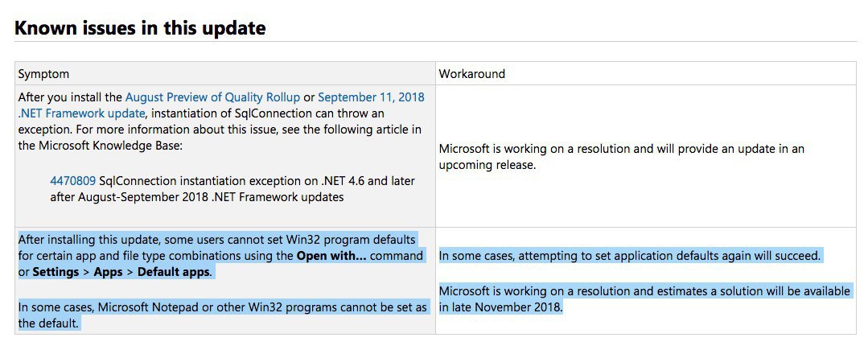Click the bold "Default apps" text
Image resolution: width=868 pixels, height=354 pixels.
pyautogui.click(x=174, y=272)
